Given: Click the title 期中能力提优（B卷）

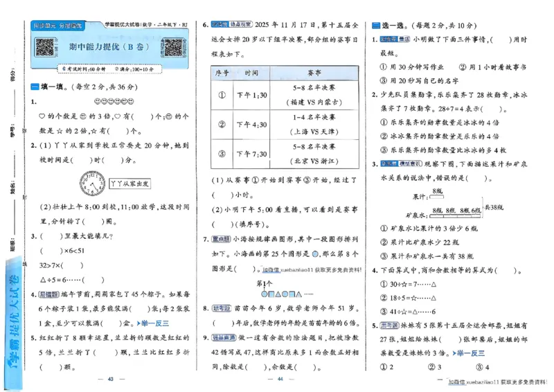Looking at the screenshot, I should 109,47.
